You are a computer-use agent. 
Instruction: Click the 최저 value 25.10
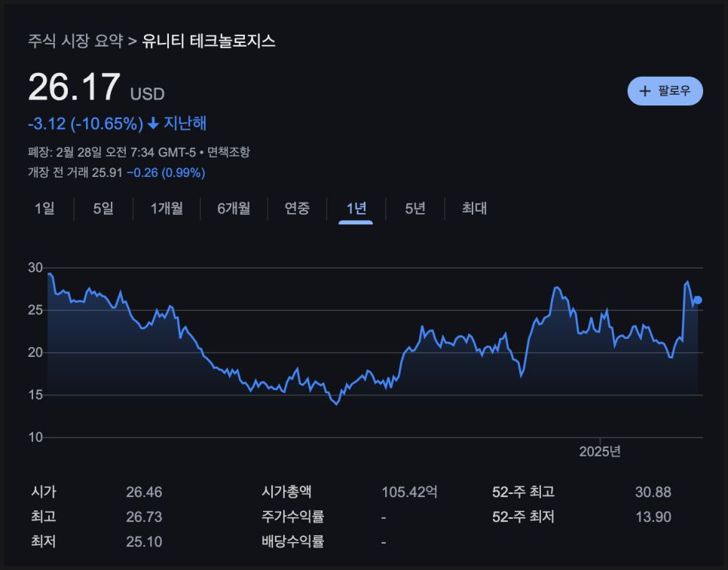coord(144,541)
